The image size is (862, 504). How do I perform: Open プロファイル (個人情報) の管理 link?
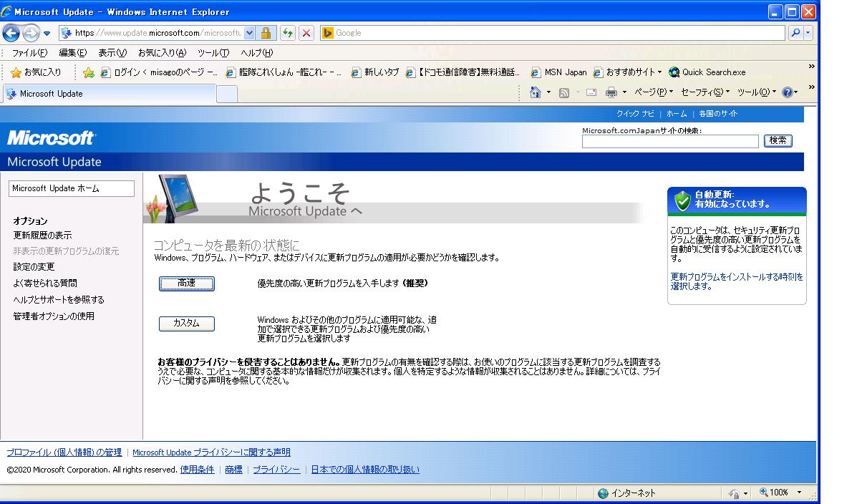pyautogui.click(x=64, y=452)
